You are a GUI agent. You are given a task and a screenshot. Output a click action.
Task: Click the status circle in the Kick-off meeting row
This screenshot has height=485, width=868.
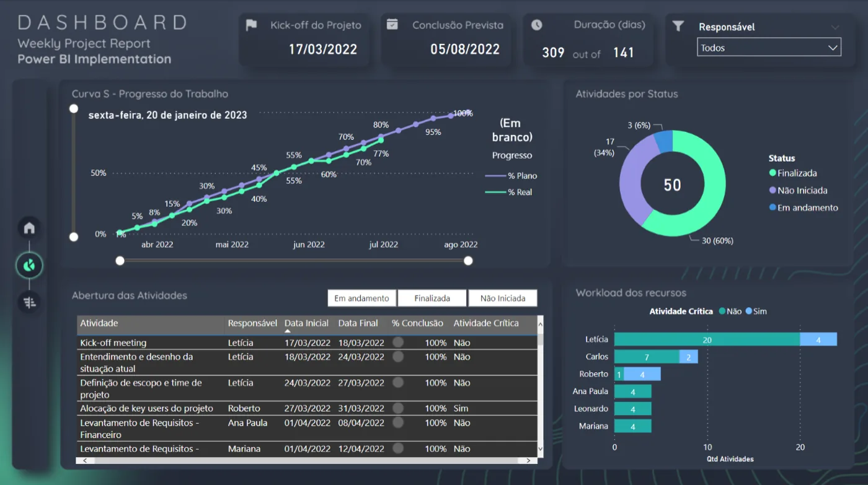tap(398, 342)
